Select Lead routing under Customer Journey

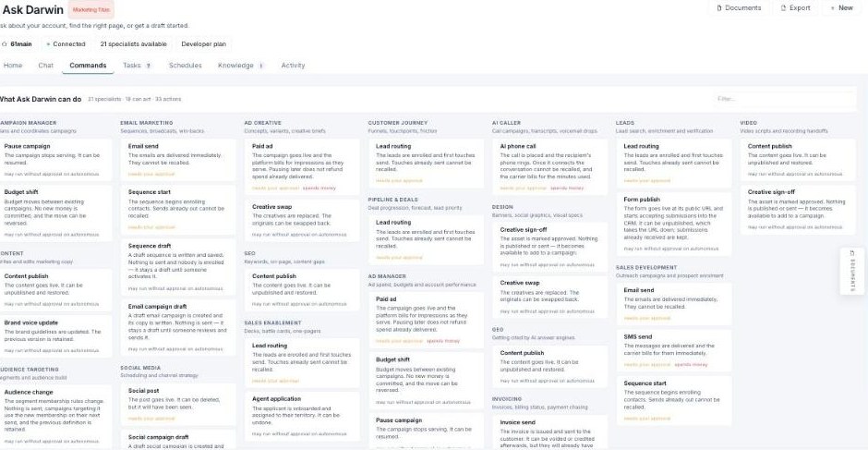click(426, 164)
